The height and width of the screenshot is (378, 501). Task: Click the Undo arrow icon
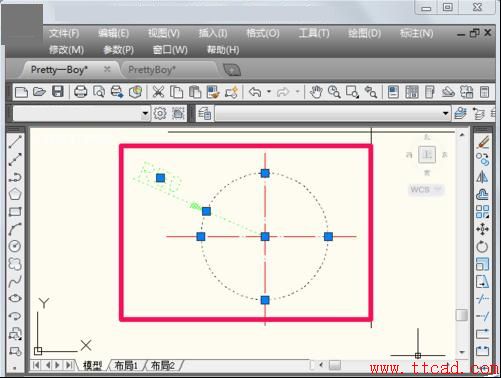(x=255, y=92)
